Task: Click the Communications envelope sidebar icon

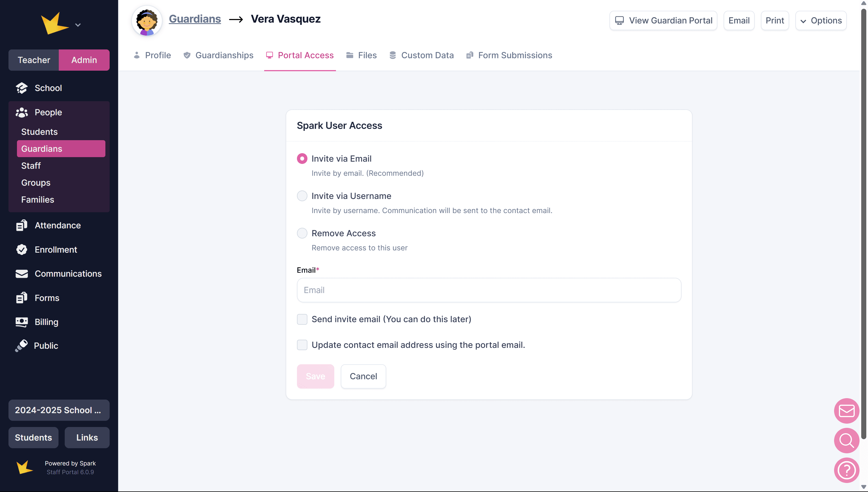Action: [22, 274]
